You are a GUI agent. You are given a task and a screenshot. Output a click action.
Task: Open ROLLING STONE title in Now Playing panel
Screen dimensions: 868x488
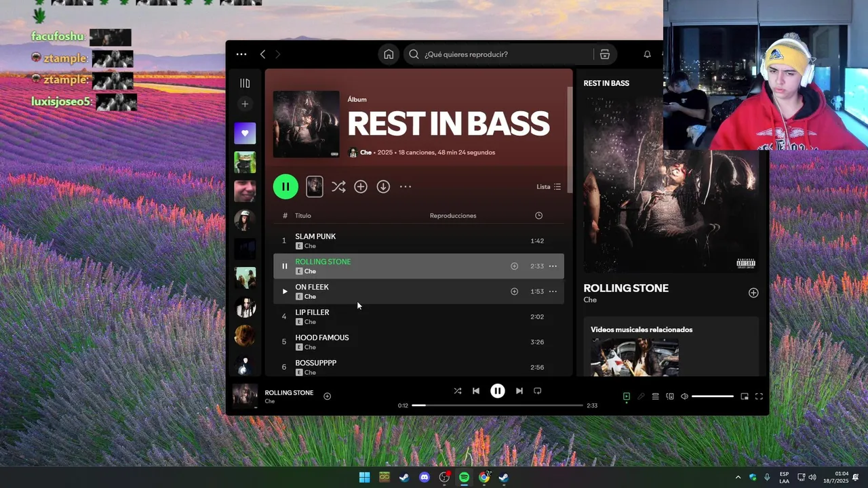[626, 288]
